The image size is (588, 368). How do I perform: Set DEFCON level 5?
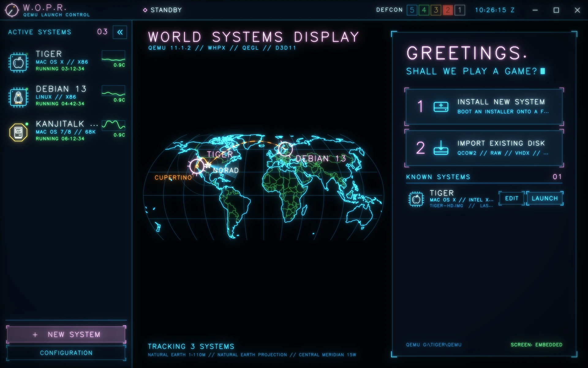(412, 10)
